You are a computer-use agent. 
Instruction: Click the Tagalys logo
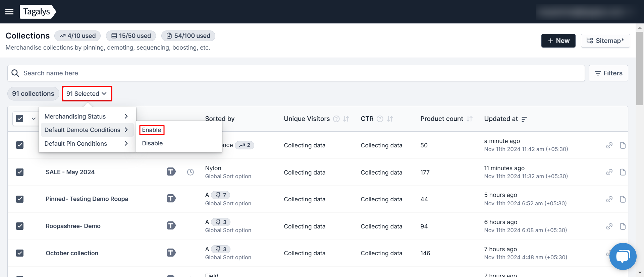pos(38,12)
